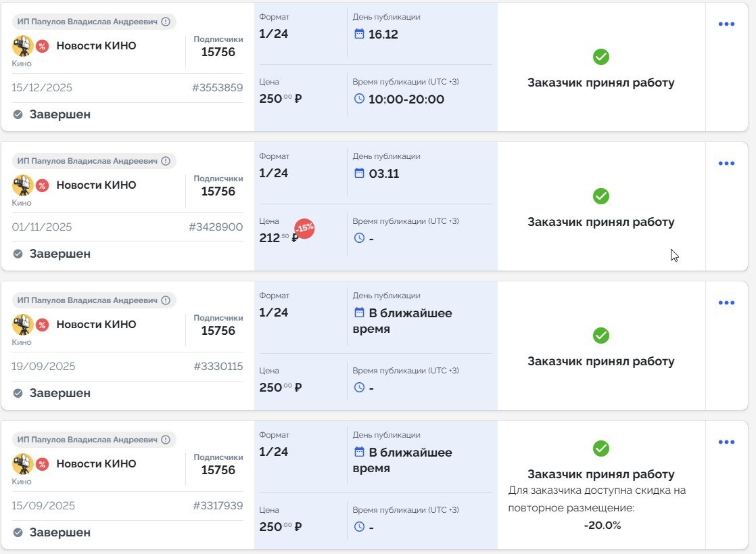This screenshot has width=756, height=554.
Task: Open three-dot menu for order #3317939
Action: [726, 442]
